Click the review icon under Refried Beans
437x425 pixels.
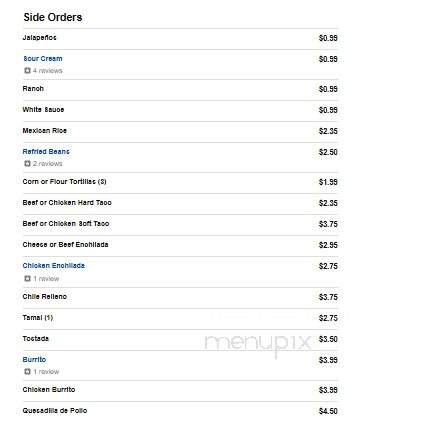pyautogui.click(x=27, y=164)
